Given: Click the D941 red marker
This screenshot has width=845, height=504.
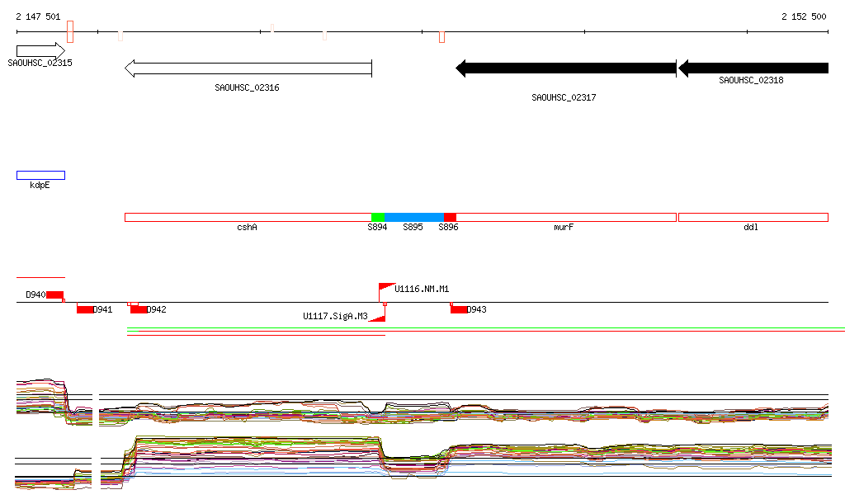Looking at the screenshot, I should [85, 309].
